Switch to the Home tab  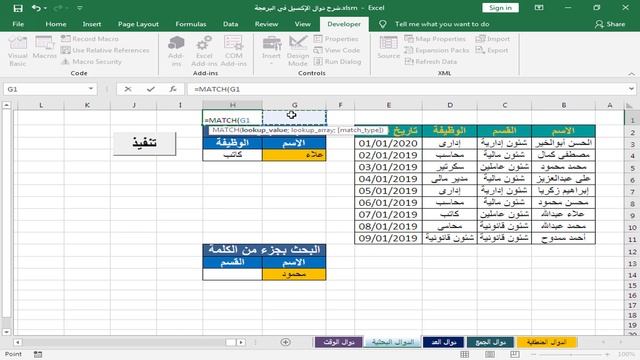tap(56, 24)
